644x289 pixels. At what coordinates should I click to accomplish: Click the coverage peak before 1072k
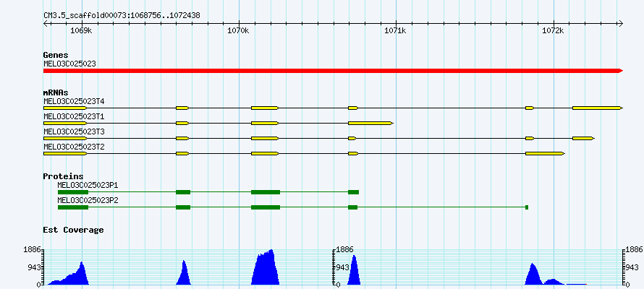(534, 275)
